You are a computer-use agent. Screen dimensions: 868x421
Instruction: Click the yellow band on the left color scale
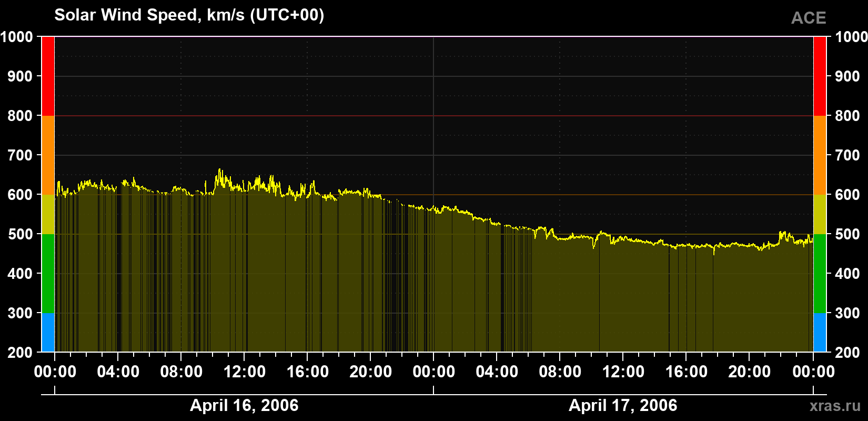48,214
